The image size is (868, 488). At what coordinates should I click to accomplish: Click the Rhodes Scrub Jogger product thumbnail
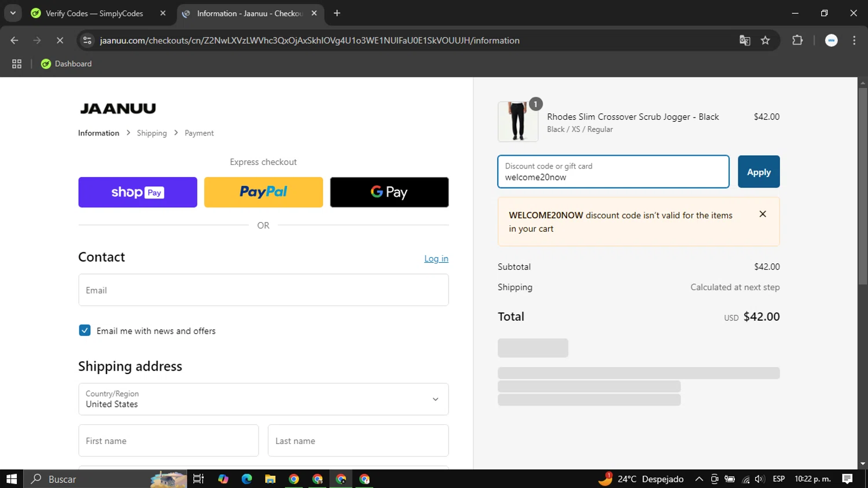518,122
